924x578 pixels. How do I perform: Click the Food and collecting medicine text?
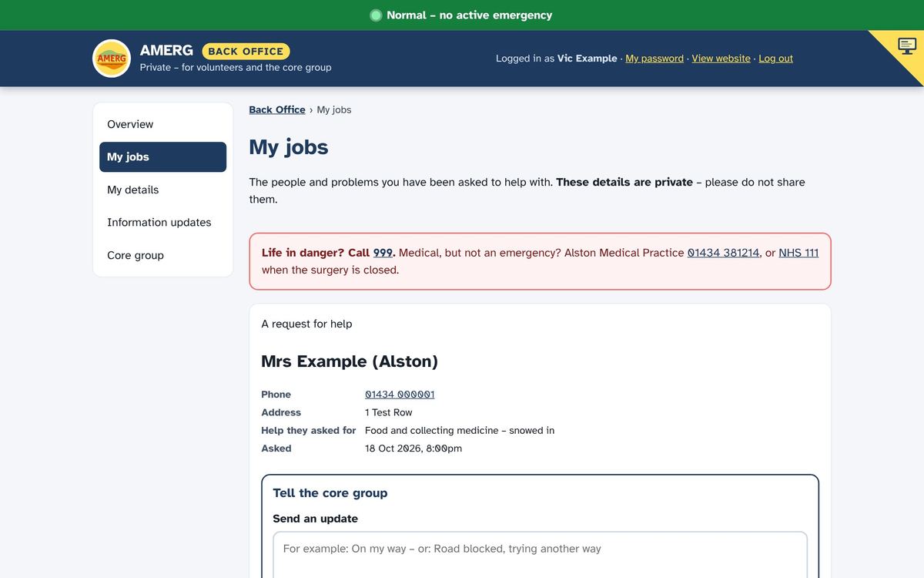(x=460, y=430)
